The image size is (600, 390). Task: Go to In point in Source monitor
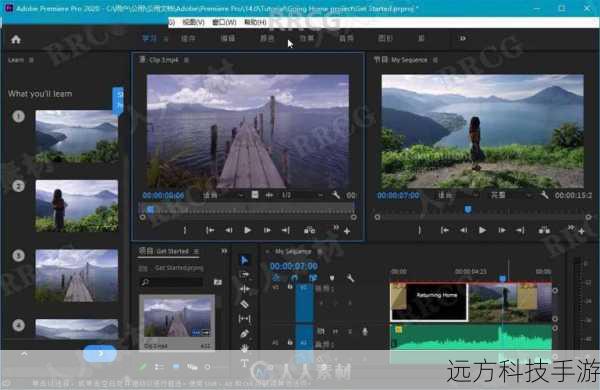point(210,230)
